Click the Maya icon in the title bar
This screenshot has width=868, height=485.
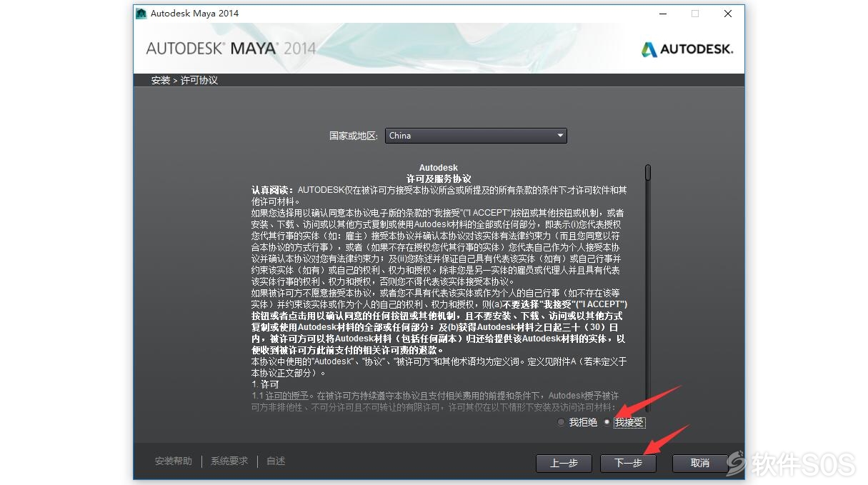141,14
